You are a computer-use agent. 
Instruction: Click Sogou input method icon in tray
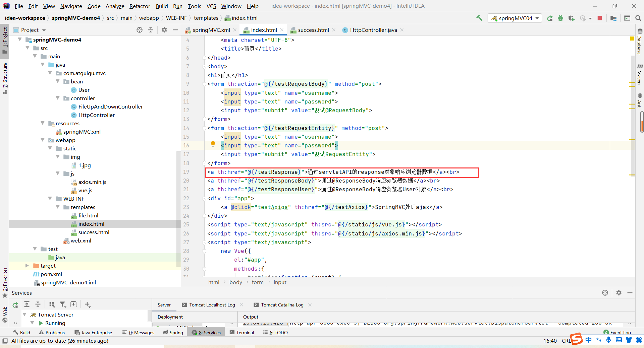(576, 339)
